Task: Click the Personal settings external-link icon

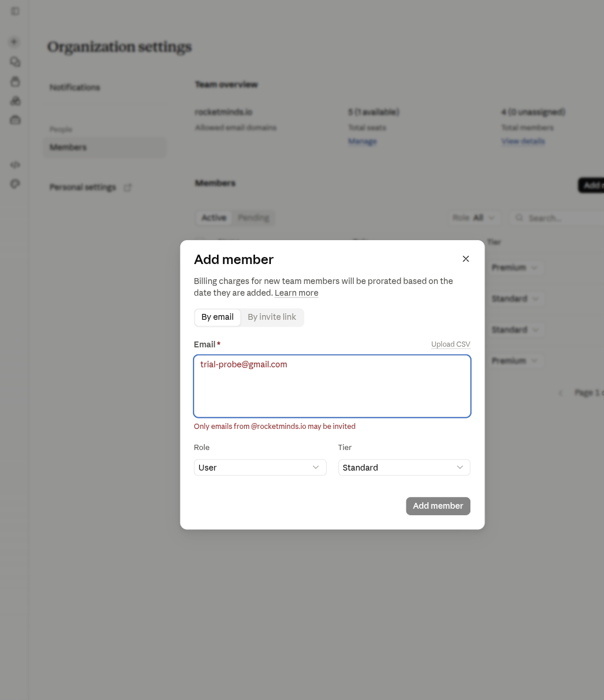Action: coord(128,188)
